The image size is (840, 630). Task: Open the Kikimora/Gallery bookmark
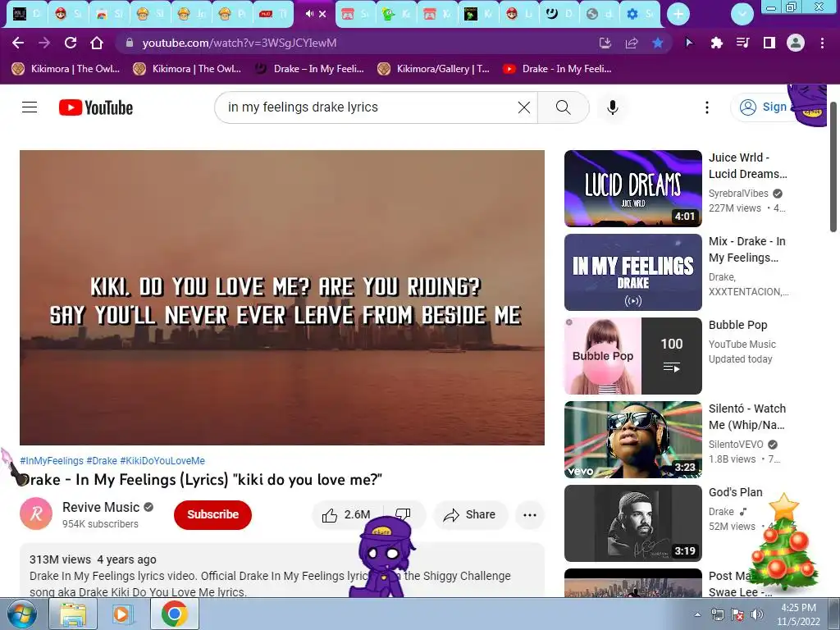pos(434,69)
